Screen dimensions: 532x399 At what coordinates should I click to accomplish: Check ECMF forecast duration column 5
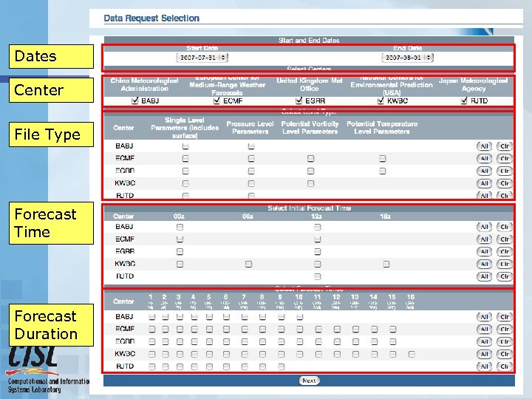tap(209, 329)
